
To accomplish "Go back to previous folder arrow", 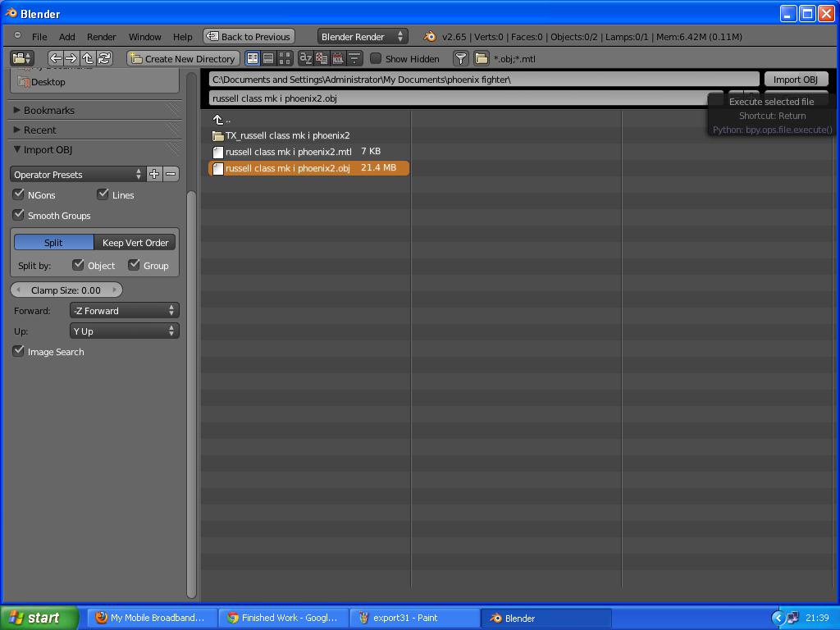I will 55,58.
